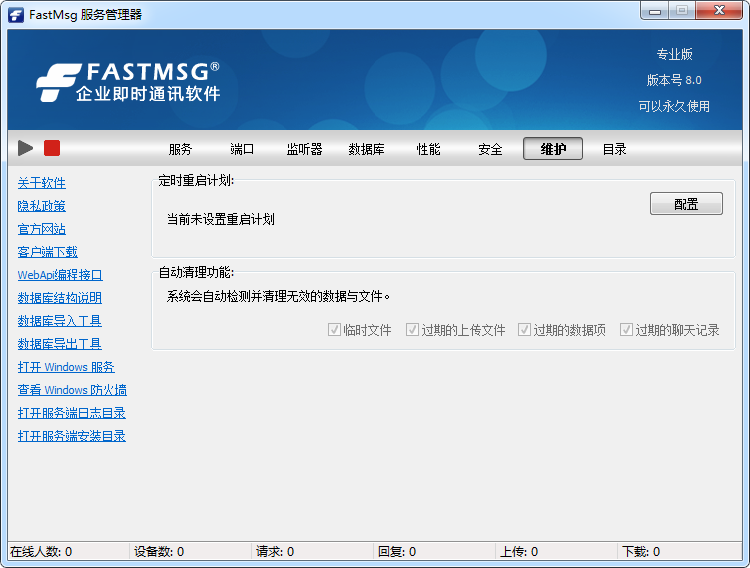Image resolution: width=750 pixels, height=568 pixels.
Task: Click the 在线人数: 0 status entry
Action: point(41,552)
